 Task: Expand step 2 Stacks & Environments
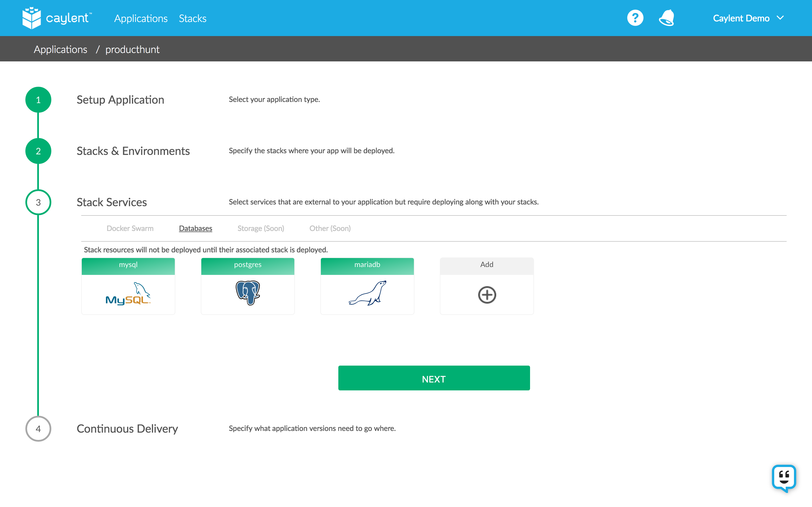133,151
